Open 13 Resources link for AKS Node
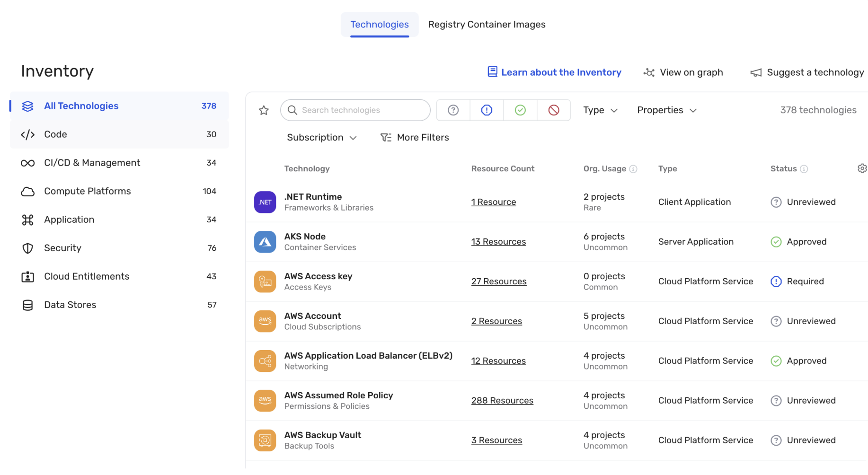This screenshot has height=475, width=868. 498,242
